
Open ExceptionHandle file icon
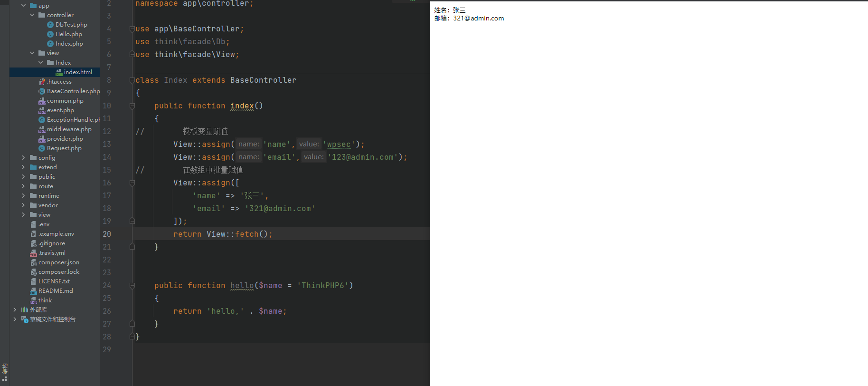tap(42, 120)
